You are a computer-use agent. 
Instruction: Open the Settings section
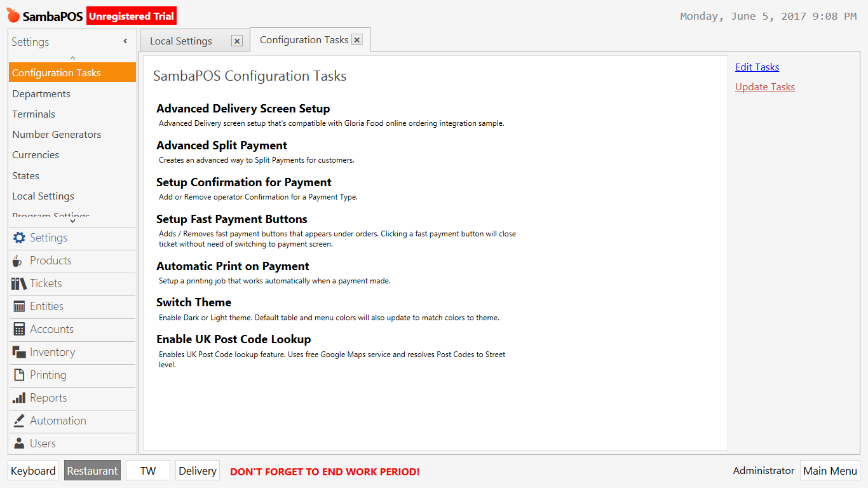[72, 238]
